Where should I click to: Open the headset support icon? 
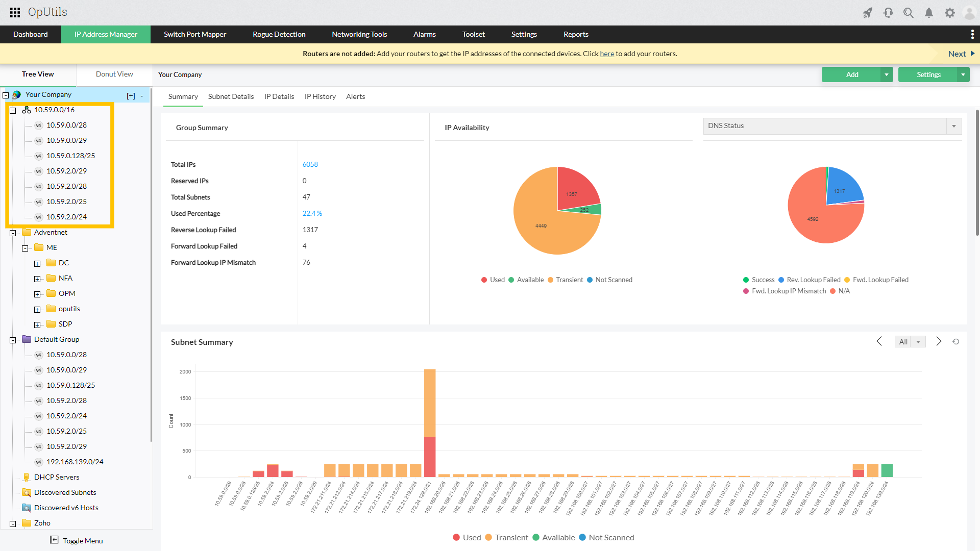point(888,13)
